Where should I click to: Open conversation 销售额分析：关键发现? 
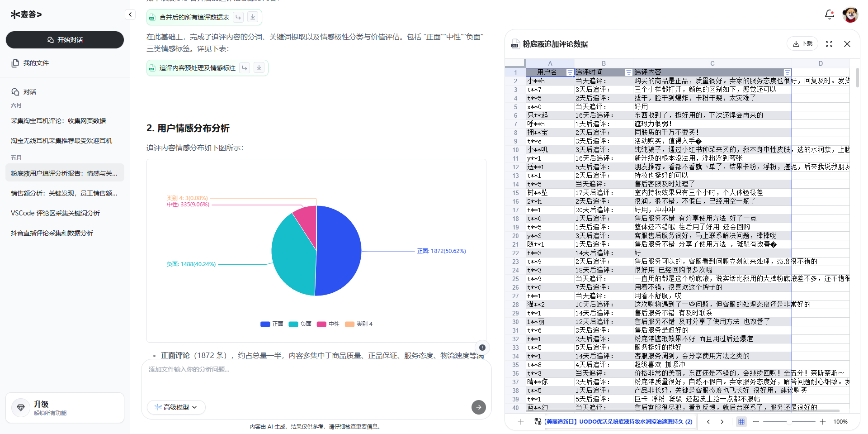65,193
